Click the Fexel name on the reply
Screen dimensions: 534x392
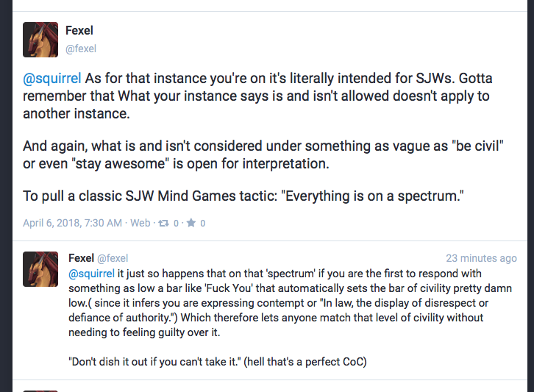(81, 258)
